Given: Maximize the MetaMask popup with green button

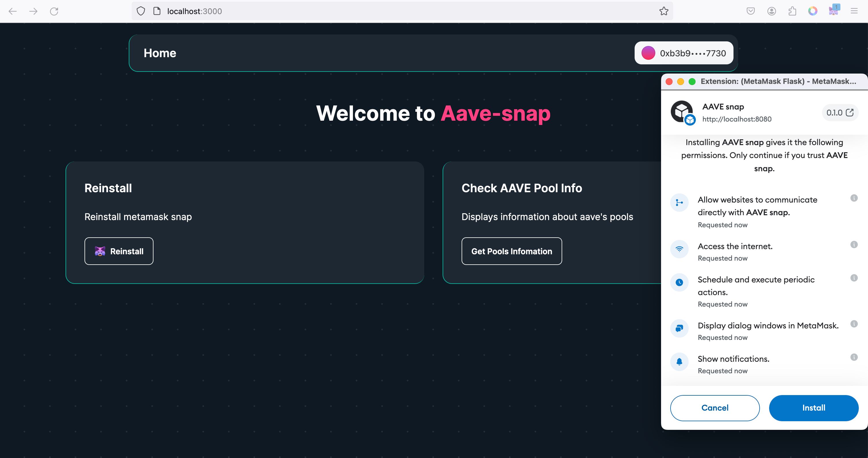Looking at the screenshot, I should point(692,82).
